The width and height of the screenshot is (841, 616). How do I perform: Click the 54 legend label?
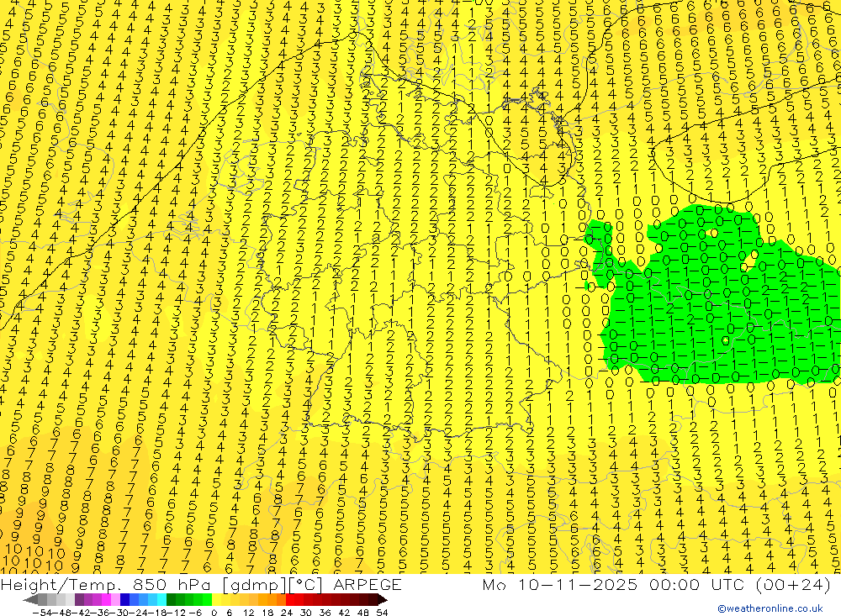click(382, 613)
